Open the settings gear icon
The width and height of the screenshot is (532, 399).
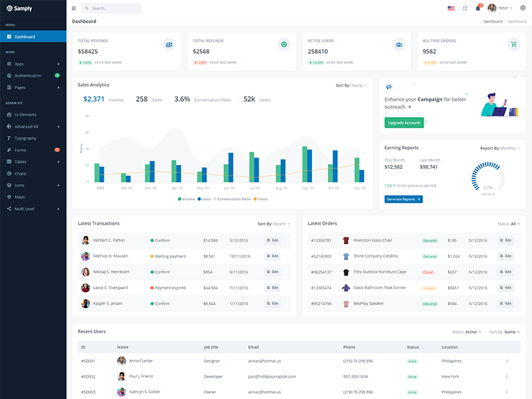[x=523, y=8]
